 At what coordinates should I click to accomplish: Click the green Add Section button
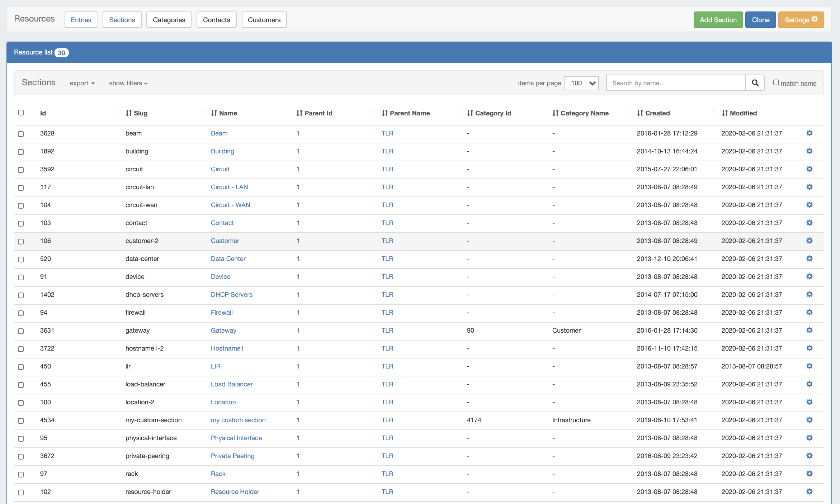(x=718, y=20)
